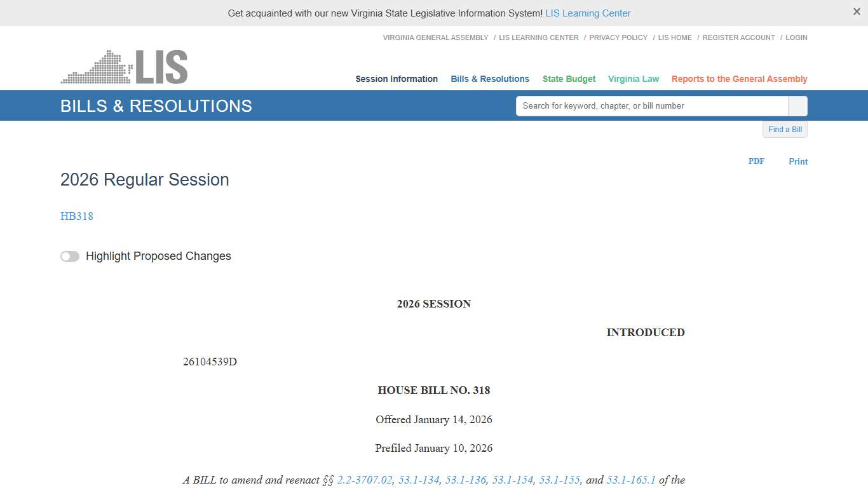Open the State Budget menu
The height and width of the screenshot is (488, 868).
569,79
